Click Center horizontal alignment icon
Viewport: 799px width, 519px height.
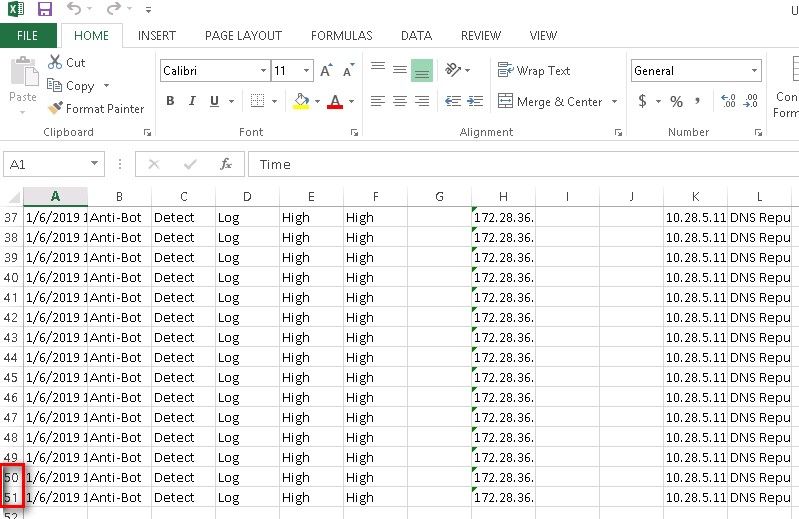click(x=400, y=101)
